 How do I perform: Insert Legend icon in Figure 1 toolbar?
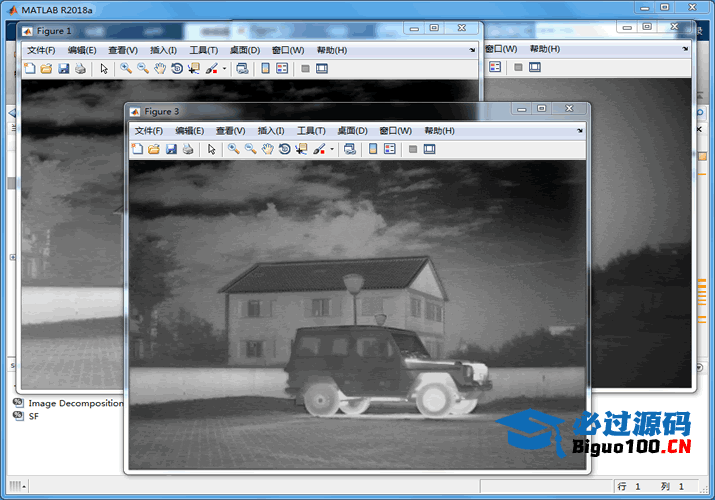pos(282,68)
